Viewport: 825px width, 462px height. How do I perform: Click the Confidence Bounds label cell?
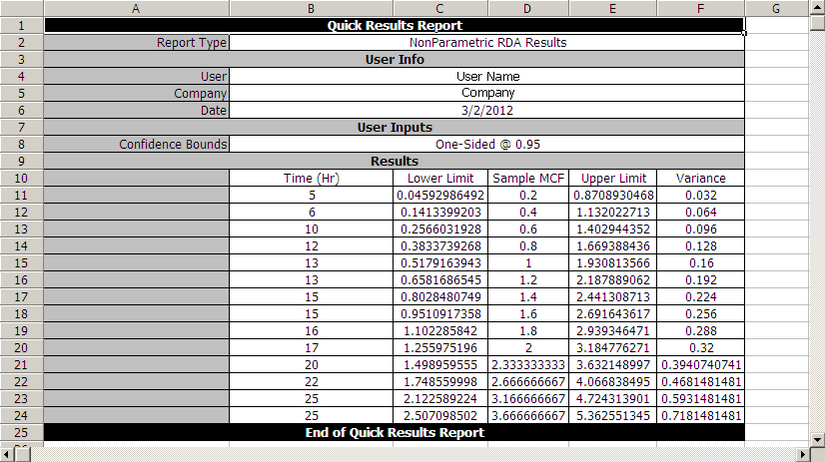click(136, 144)
